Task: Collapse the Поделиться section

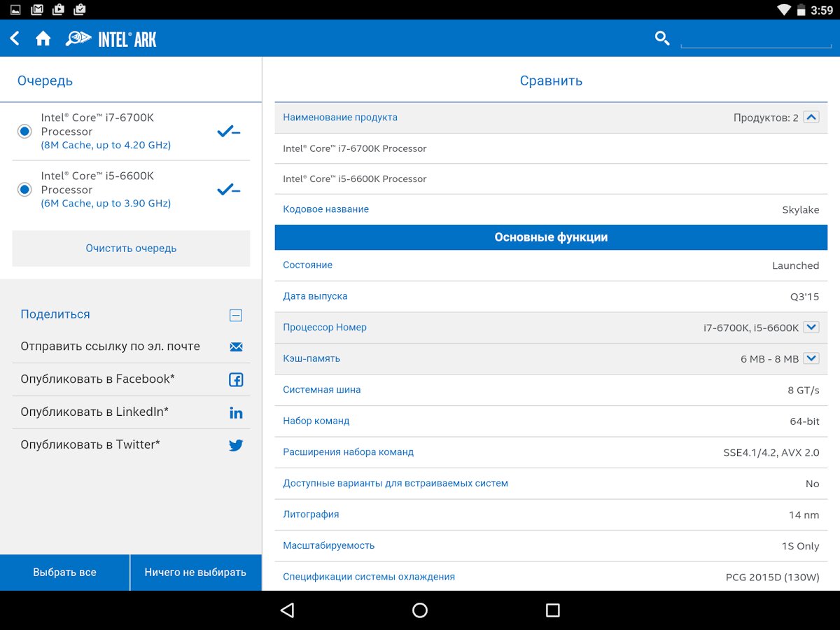Action: point(236,315)
